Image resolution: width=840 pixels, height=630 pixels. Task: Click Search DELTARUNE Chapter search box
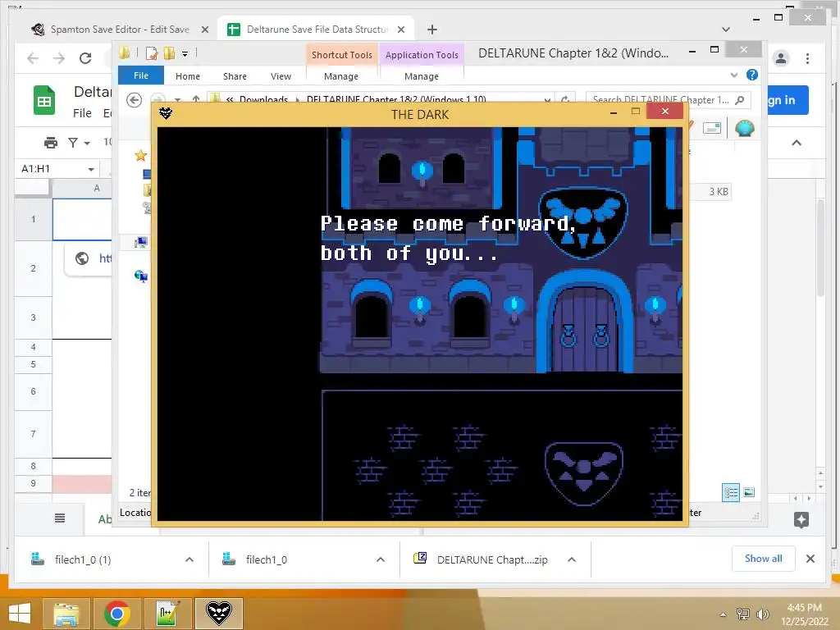click(668, 99)
